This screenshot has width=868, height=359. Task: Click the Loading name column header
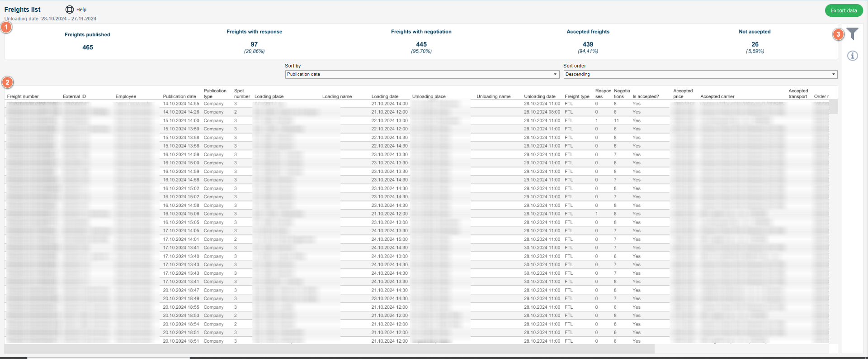pyautogui.click(x=337, y=96)
